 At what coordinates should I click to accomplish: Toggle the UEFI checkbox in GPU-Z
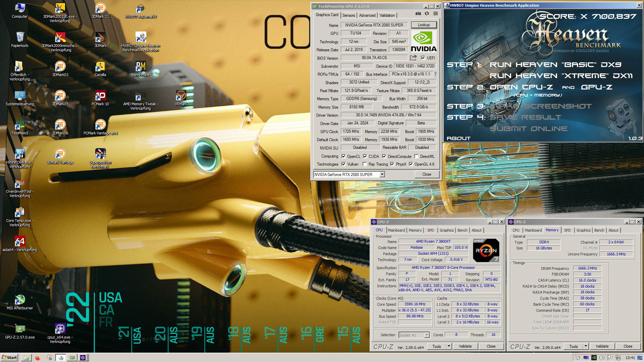(x=423, y=58)
